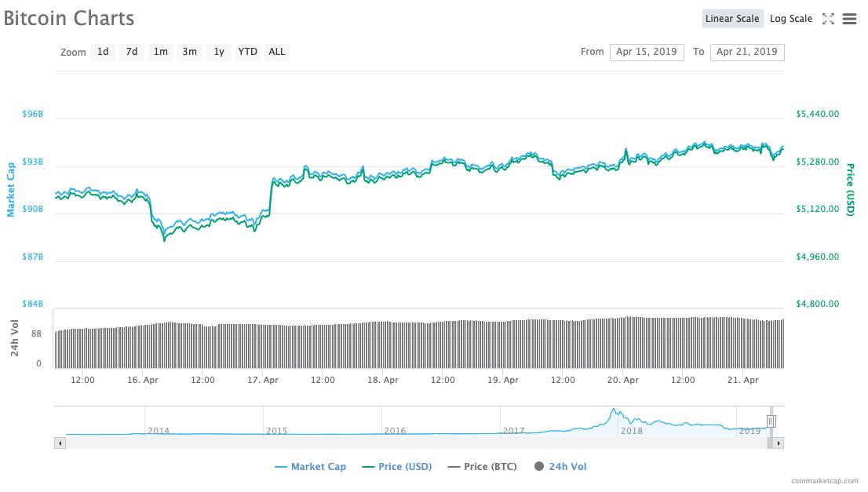Click the $96B market cap axis label
The image size is (868, 492).
[x=32, y=114]
